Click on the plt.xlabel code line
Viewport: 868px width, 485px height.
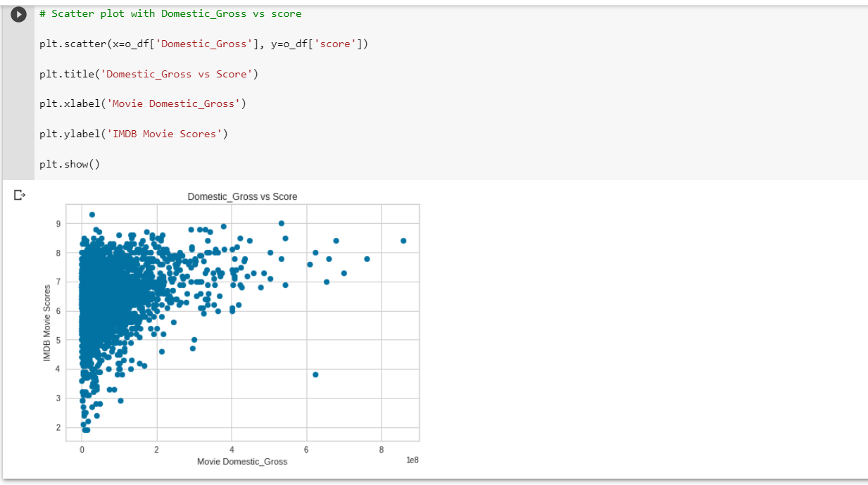143,103
